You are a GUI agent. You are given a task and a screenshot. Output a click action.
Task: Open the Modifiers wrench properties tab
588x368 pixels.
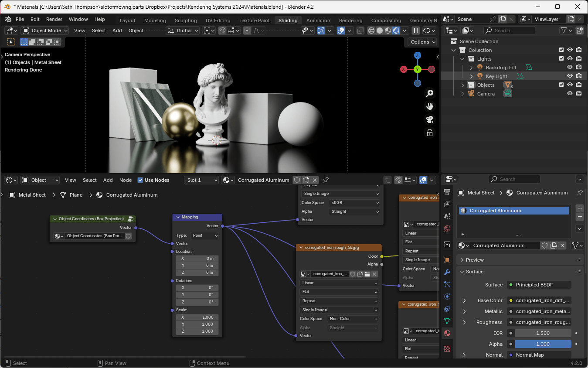[447, 272]
